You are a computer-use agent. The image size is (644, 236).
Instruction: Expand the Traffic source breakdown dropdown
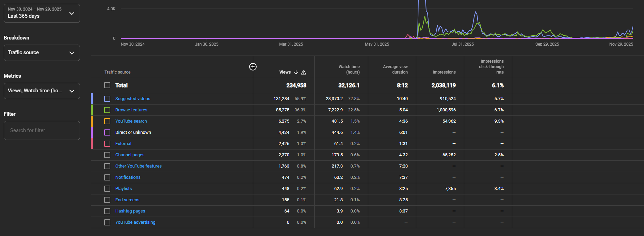pyautogui.click(x=42, y=53)
